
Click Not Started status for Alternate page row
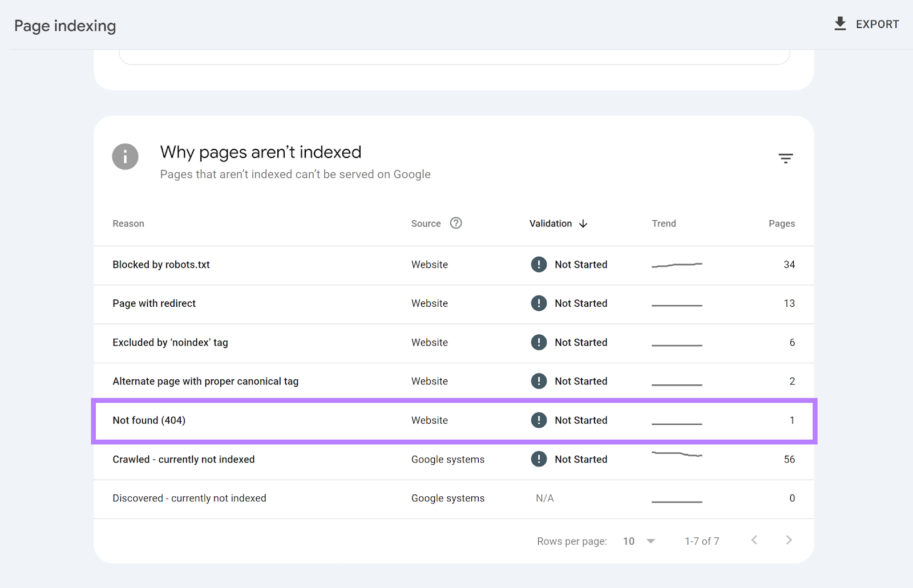(581, 380)
